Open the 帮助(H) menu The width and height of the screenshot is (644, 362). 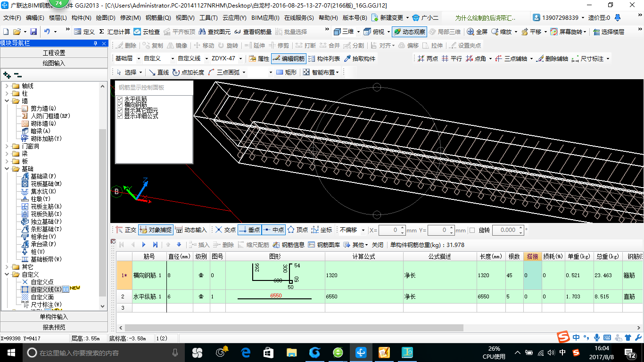[328, 18]
